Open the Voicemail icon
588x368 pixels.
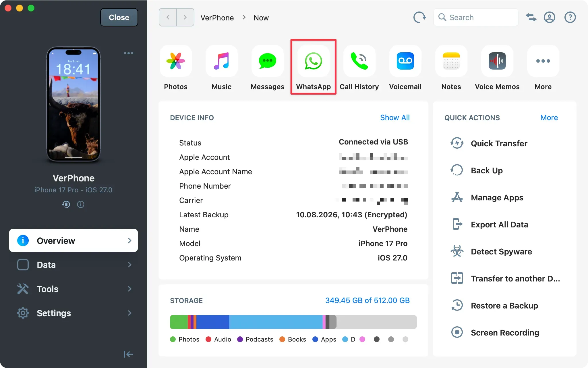pos(405,61)
